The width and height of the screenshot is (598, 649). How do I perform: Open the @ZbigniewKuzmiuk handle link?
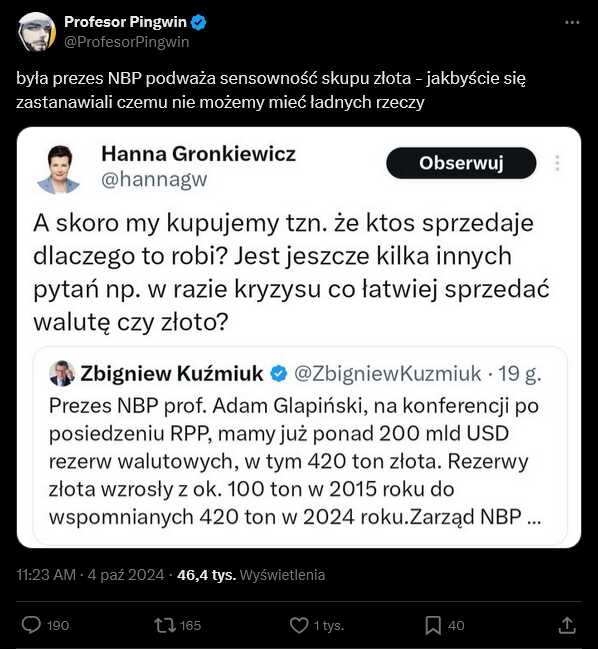pyautogui.click(x=388, y=373)
